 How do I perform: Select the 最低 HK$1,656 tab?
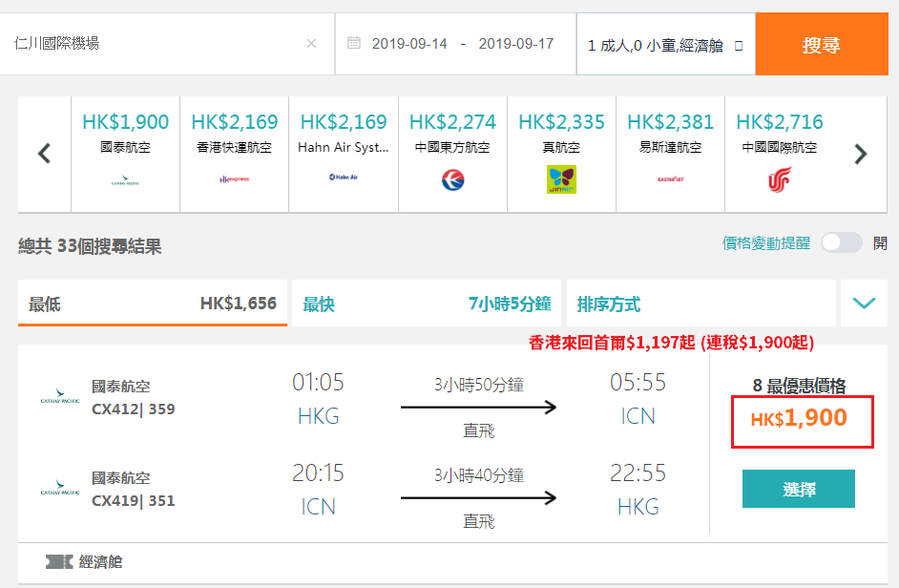(x=153, y=303)
